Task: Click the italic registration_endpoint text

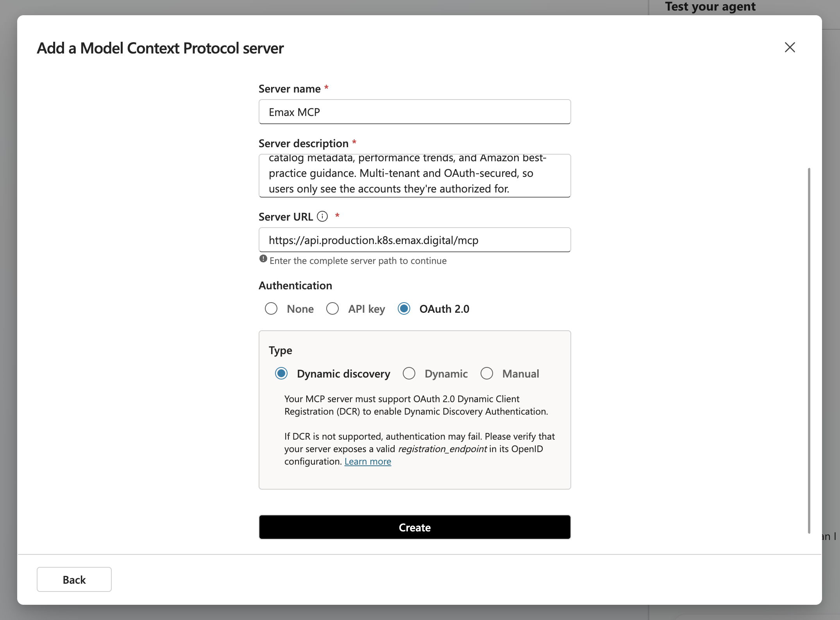Action: 443,449
